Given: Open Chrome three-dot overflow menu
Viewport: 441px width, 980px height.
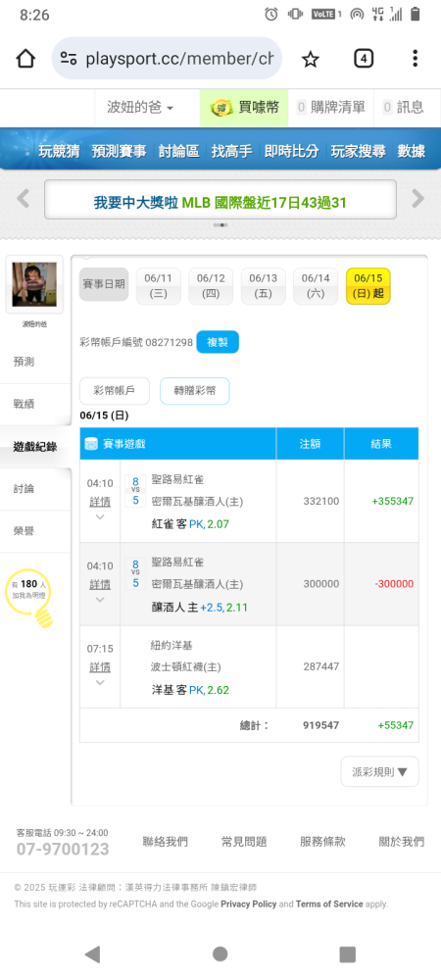Looking at the screenshot, I should (x=415, y=59).
